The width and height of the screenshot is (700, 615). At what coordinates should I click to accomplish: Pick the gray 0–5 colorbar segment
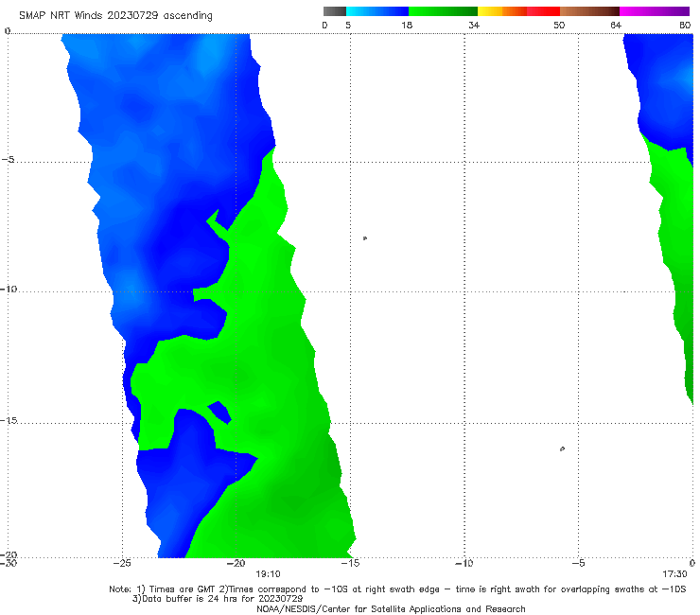click(335, 11)
